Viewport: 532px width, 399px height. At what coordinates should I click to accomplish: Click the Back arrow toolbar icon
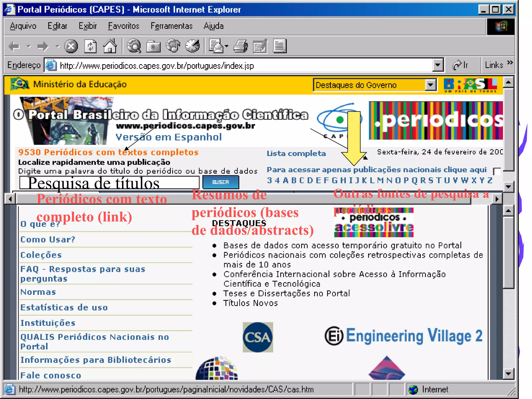(x=14, y=47)
